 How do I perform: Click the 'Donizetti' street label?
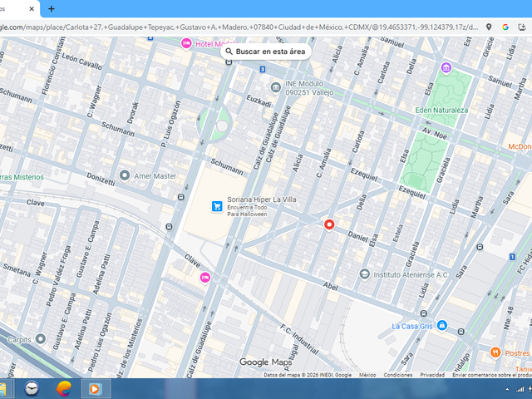point(101,179)
